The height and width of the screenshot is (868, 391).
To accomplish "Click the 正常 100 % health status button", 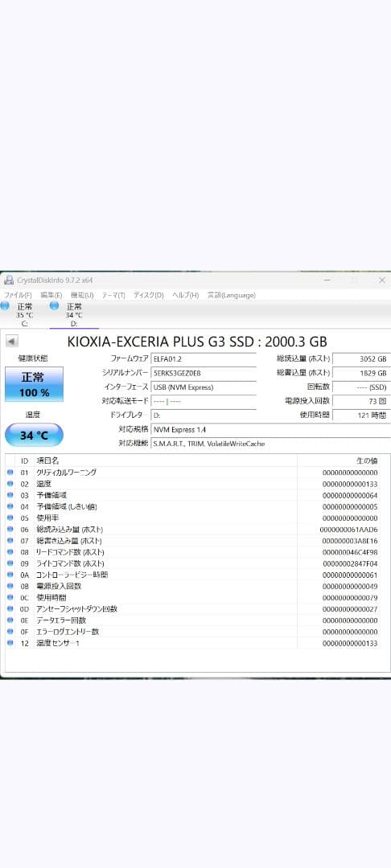I will pyautogui.click(x=34, y=384).
